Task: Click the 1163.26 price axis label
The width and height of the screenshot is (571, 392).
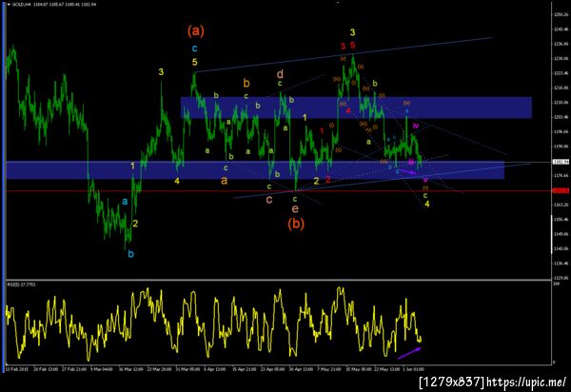Action: point(561,205)
